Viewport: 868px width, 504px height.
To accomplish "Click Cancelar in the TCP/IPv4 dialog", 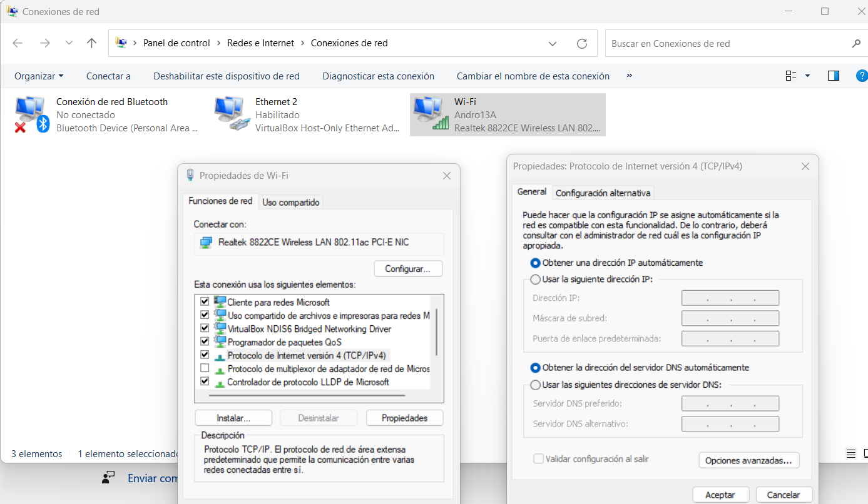I will (x=784, y=495).
